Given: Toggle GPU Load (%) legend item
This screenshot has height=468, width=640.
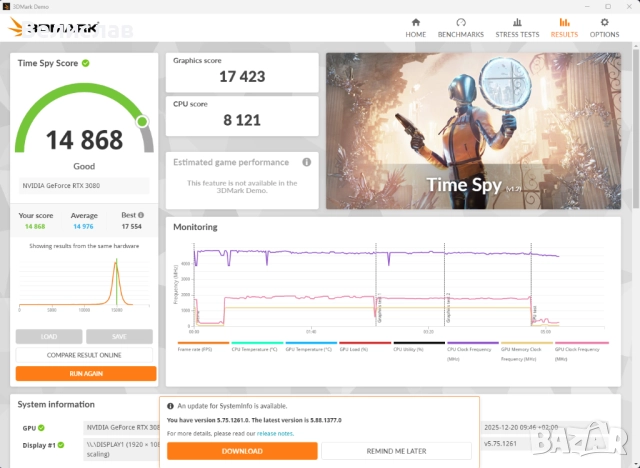Looking at the screenshot, I should coord(364,347).
